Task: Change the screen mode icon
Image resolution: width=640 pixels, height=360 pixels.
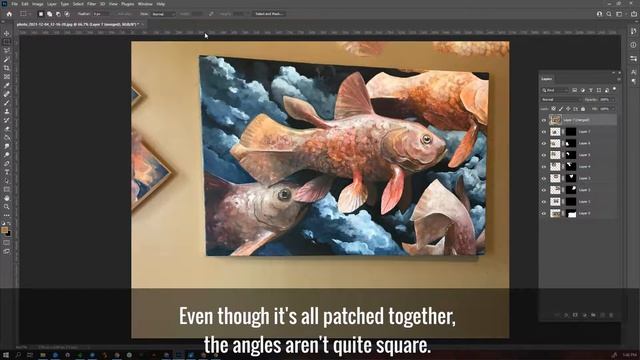Action: [7, 251]
